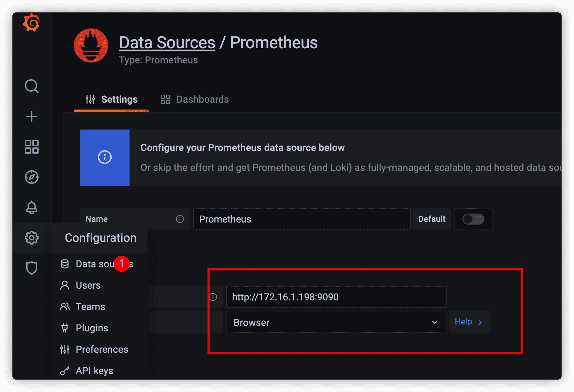Switch to the Settings tab
Image resolution: width=574 pixels, height=392 pixels.
pos(112,100)
